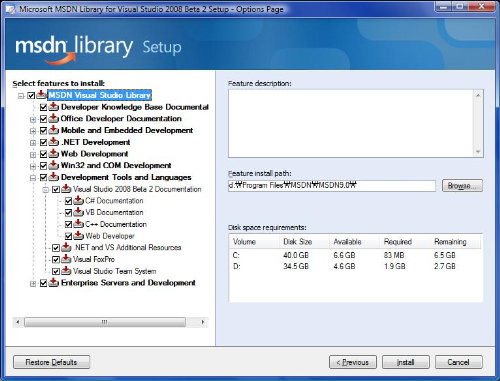Click the install icon for Development Tools and Languages
This screenshot has width=500, height=381.
click(x=54, y=177)
